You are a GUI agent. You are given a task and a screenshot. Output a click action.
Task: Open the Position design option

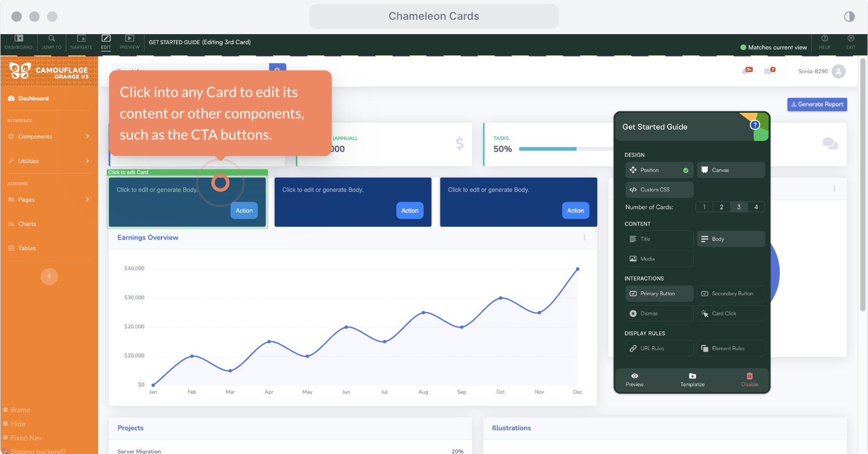pyautogui.click(x=659, y=170)
